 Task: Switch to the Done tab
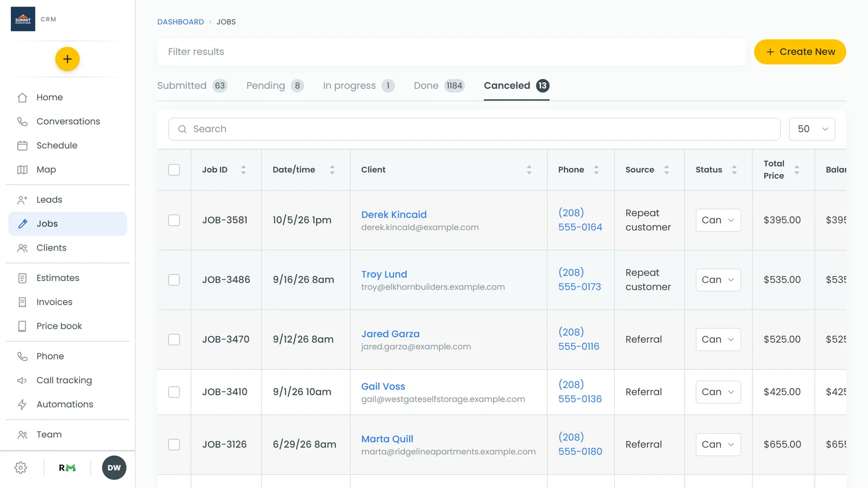click(439, 86)
